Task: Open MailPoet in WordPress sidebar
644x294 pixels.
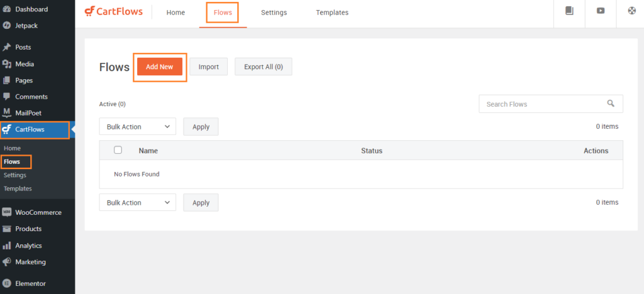Action: pyautogui.click(x=28, y=112)
